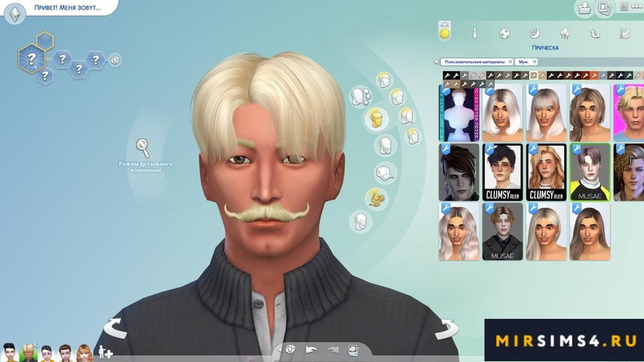This screenshot has width=644, height=362.
Task: Choose the middle lower trait hexagon slot
Action: (x=79, y=69)
